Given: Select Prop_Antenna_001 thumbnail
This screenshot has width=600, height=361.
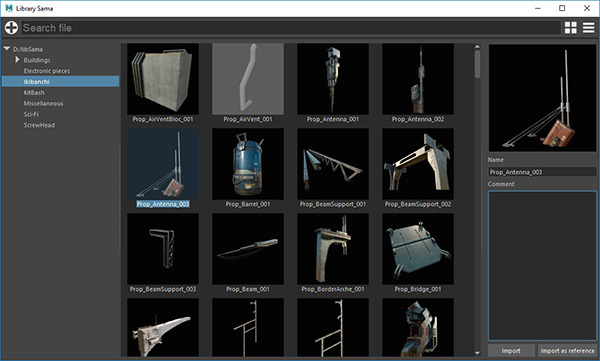Looking at the screenshot, I should coord(333,78).
